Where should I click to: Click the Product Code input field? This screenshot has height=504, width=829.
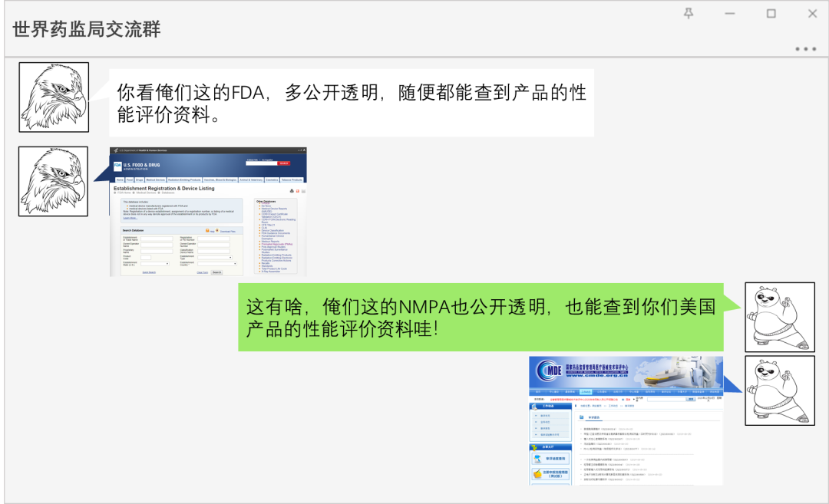coord(146,257)
